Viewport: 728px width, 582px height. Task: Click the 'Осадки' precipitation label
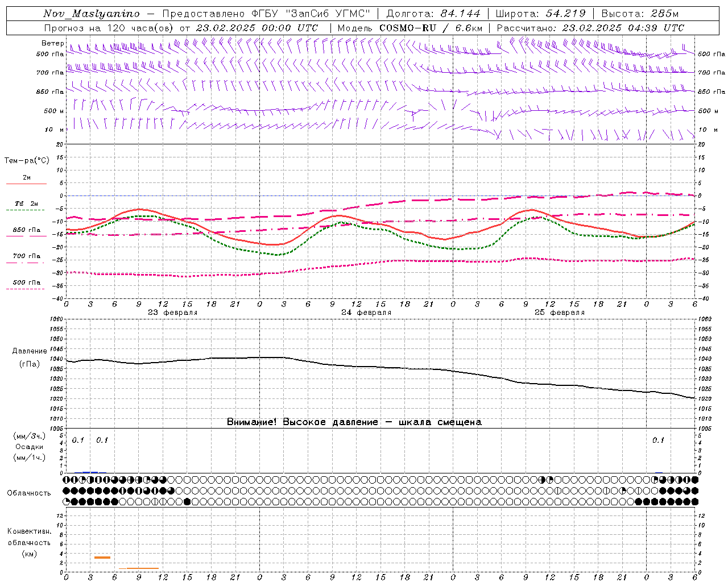[x=30, y=447]
